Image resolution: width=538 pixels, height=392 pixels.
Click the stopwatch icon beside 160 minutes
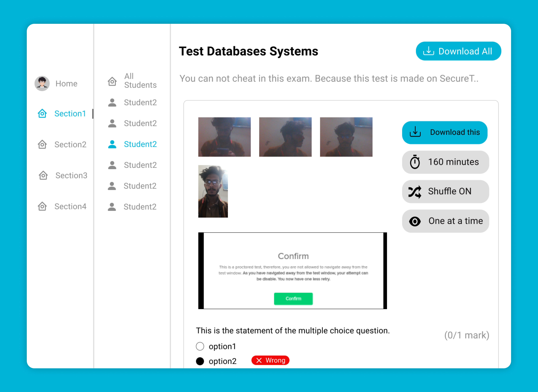tap(415, 162)
